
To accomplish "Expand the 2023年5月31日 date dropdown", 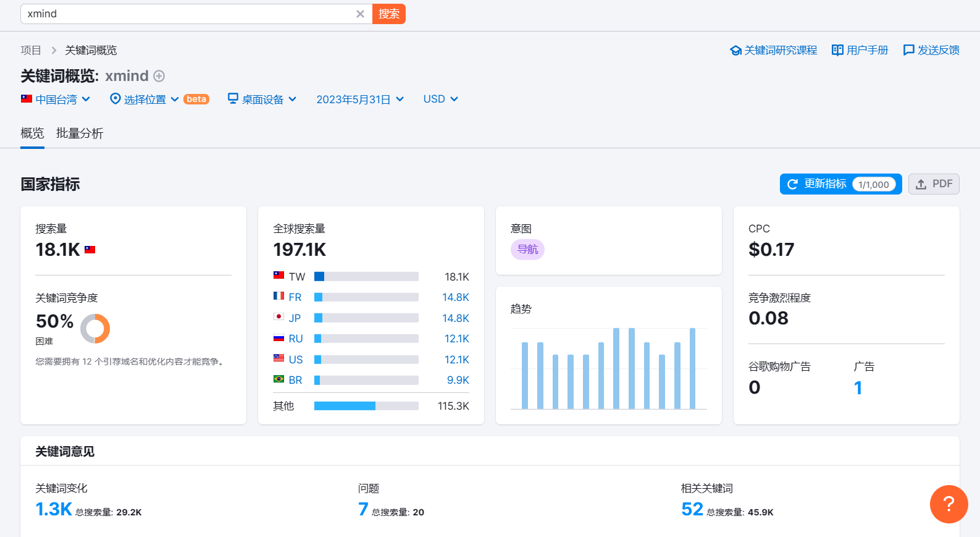I will [360, 99].
